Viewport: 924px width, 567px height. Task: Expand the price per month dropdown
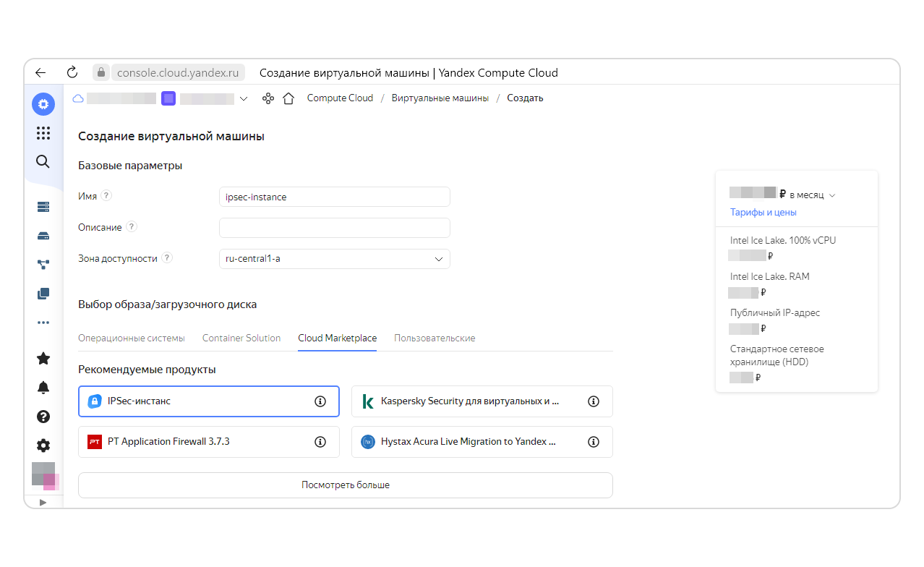832,195
